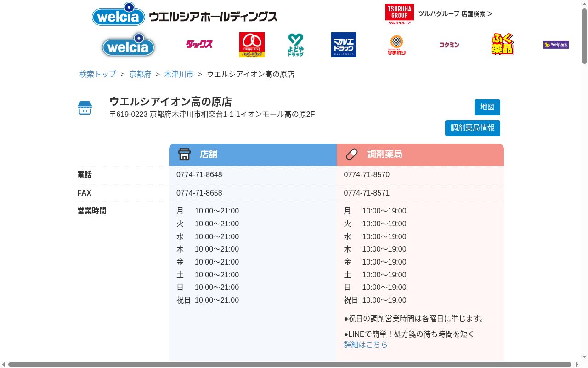Click the Welcia Holdings logo at top
Viewport: 588px width, 368px height.
tap(185, 14)
